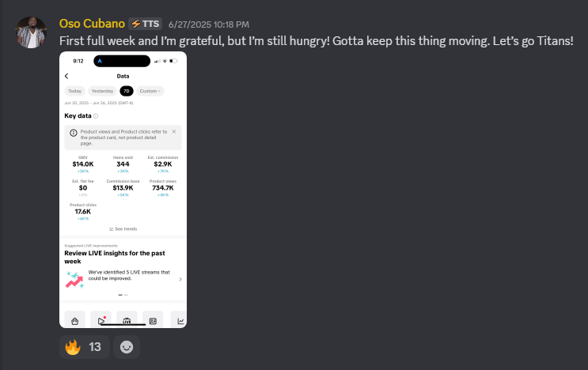Open the attached screenshot image thumbnail
588x370 pixels.
click(x=123, y=190)
